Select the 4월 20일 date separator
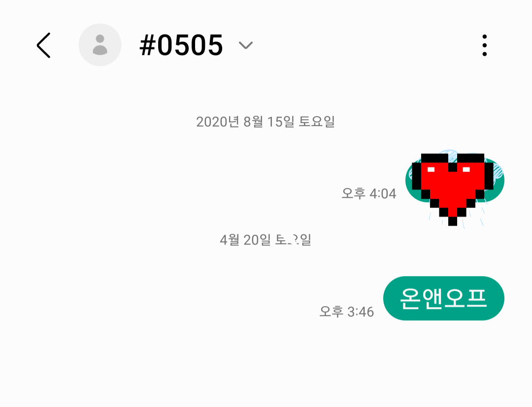The image size is (532, 407). tap(266, 240)
